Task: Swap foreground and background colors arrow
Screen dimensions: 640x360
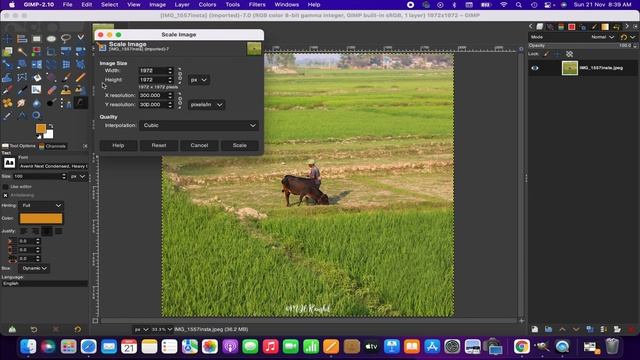Action: tap(51, 126)
